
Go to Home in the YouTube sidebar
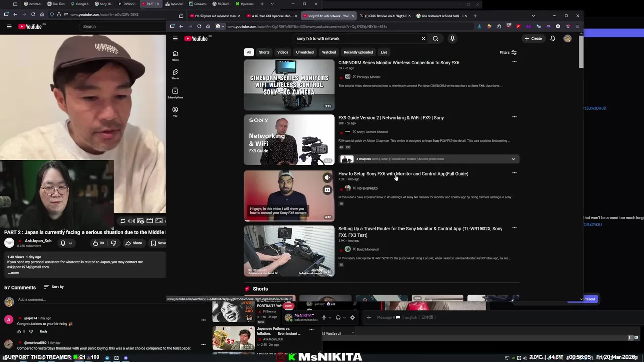tap(175, 56)
